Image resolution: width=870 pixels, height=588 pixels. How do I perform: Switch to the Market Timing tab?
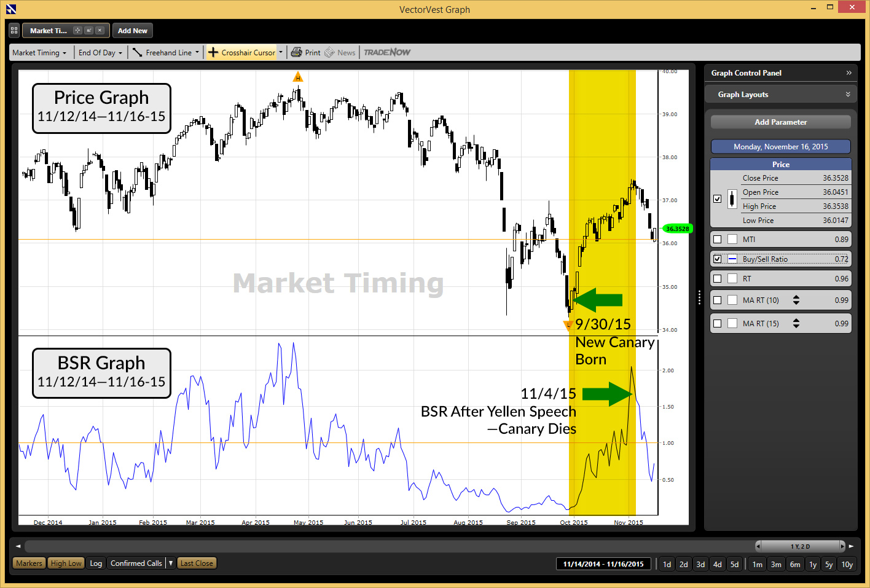pos(49,31)
